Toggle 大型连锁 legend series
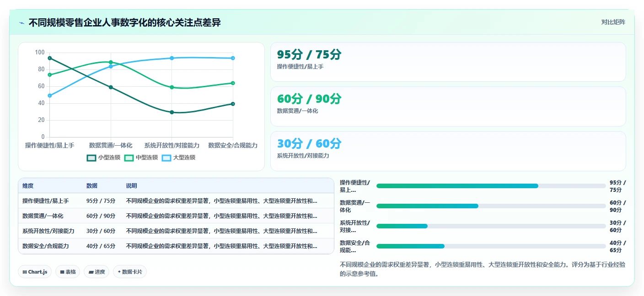 [178, 158]
